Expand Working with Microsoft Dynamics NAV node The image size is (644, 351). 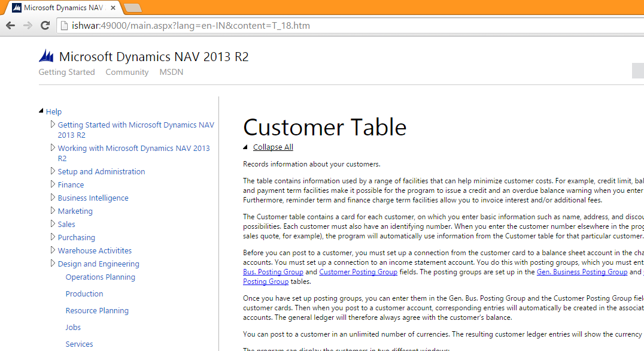point(53,147)
